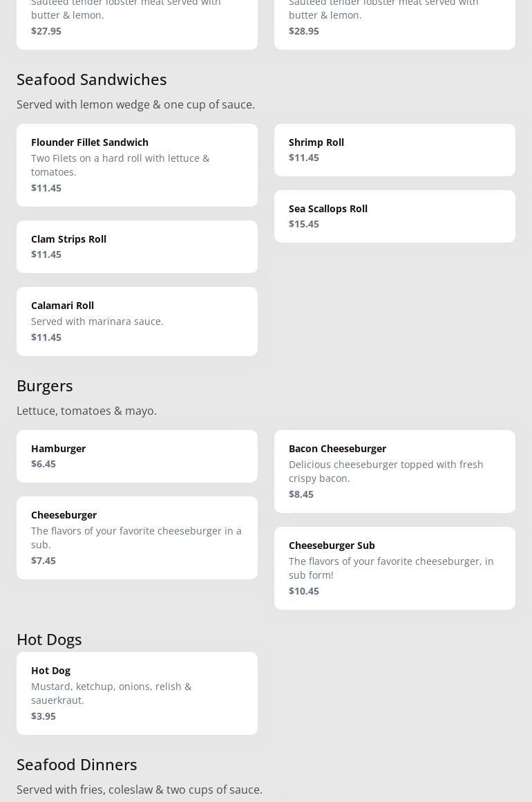Click the Hot Dogs section heading
The height and width of the screenshot is (802, 532).
click(x=49, y=640)
